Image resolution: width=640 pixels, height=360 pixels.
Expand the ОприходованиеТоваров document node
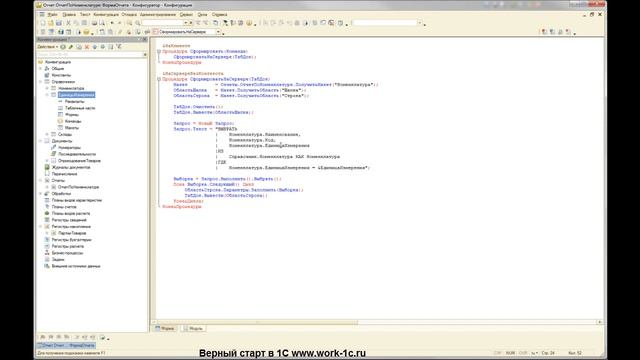click(x=47, y=161)
